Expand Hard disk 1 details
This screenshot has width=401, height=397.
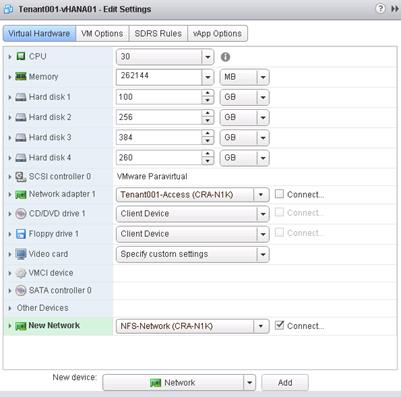pos(10,98)
